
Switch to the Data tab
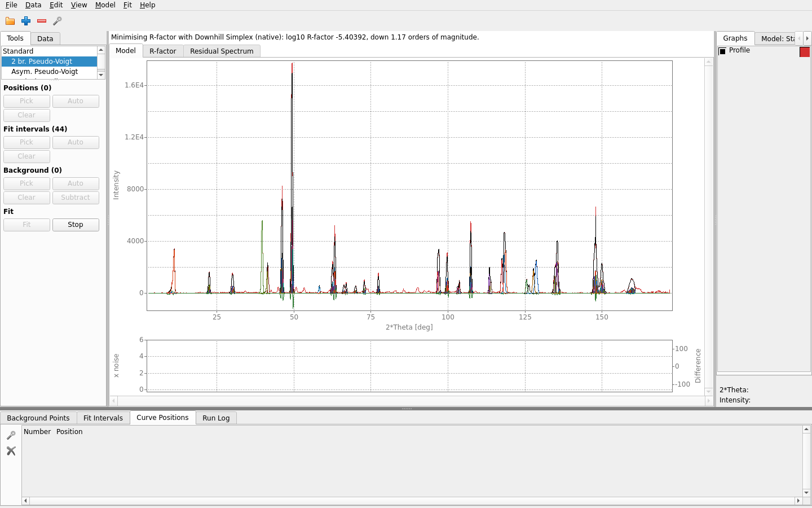coord(45,39)
